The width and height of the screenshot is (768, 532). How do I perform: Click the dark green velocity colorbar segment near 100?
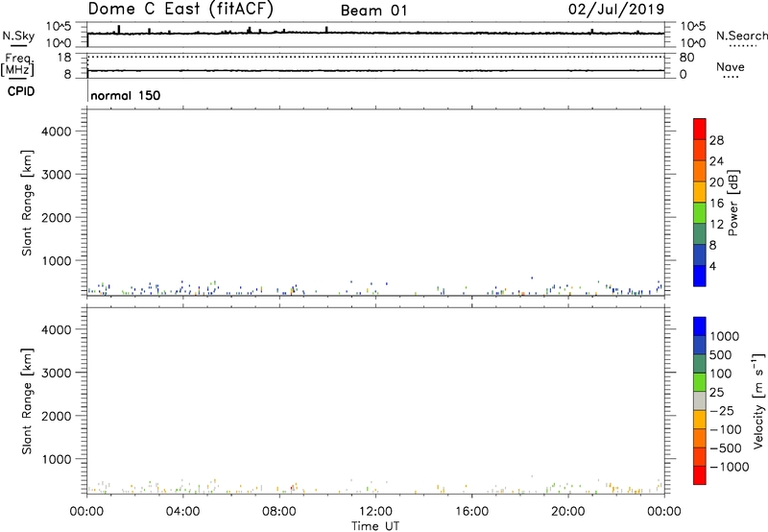pyautogui.click(x=700, y=364)
